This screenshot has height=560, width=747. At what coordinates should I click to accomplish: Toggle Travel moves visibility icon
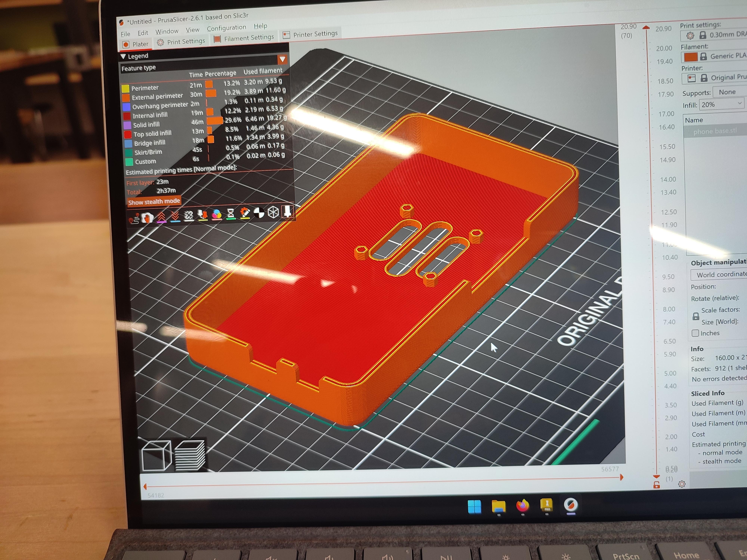pos(134,219)
